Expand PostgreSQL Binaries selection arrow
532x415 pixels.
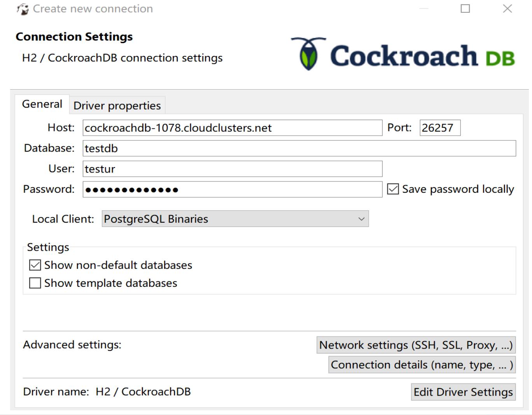(x=361, y=219)
